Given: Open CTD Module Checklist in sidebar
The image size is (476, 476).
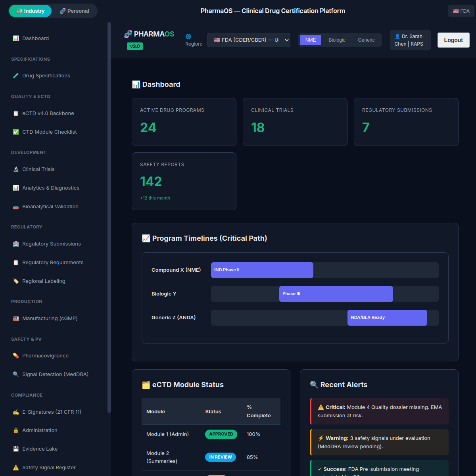Looking at the screenshot, I should tap(50, 132).
